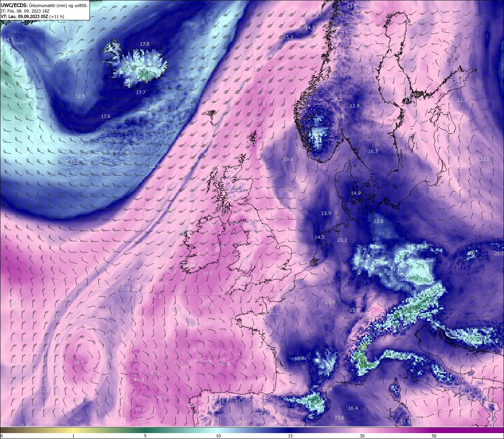Click the 41.6 value in the Celtic Sea
The image size is (504, 439).
157,296
